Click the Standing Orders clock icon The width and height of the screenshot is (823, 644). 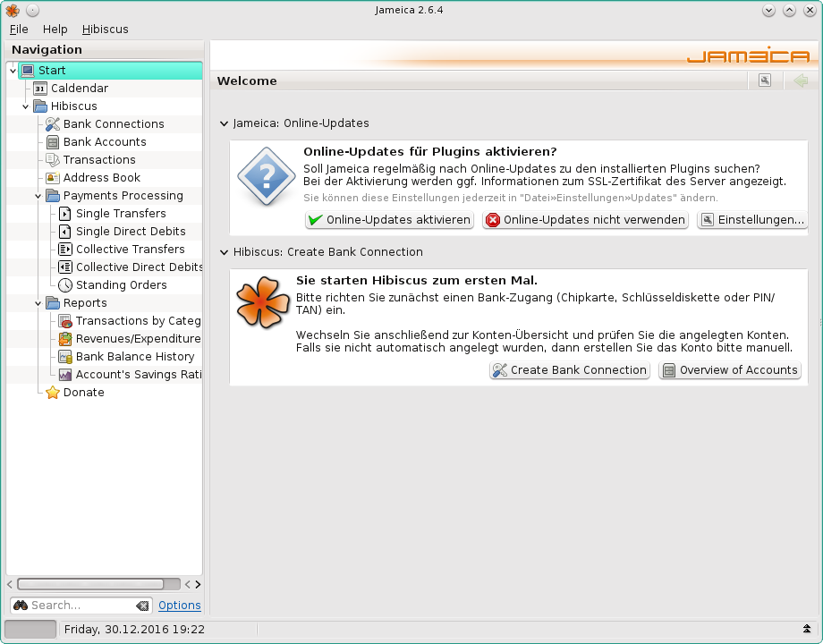pyautogui.click(x=65, y=285)
